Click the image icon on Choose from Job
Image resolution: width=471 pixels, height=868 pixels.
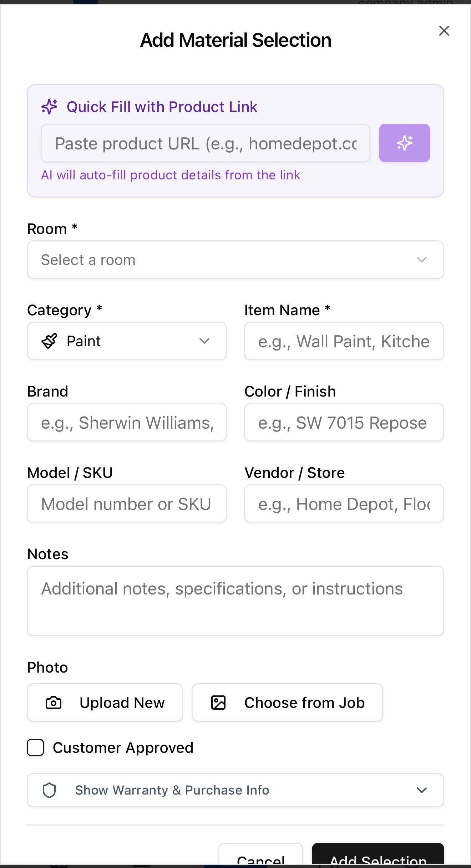[x=218, y=703]
